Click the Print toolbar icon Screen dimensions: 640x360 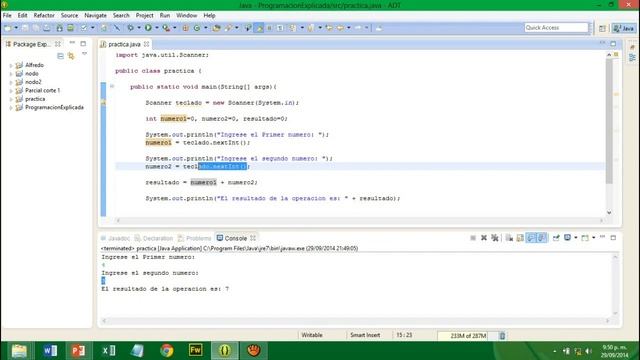point(47,28)
